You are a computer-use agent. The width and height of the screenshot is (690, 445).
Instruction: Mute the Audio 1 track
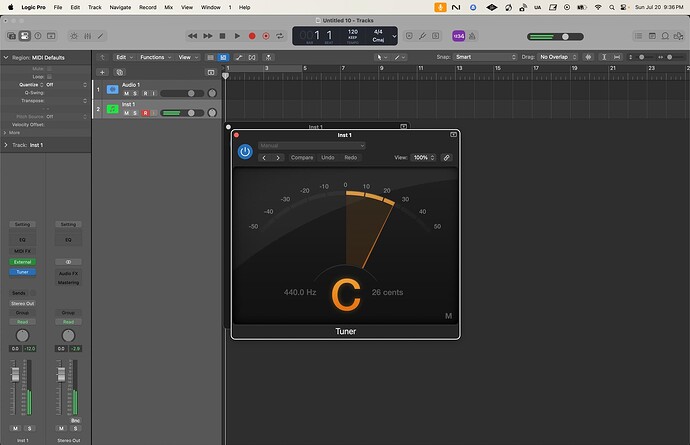pos(126,93)
